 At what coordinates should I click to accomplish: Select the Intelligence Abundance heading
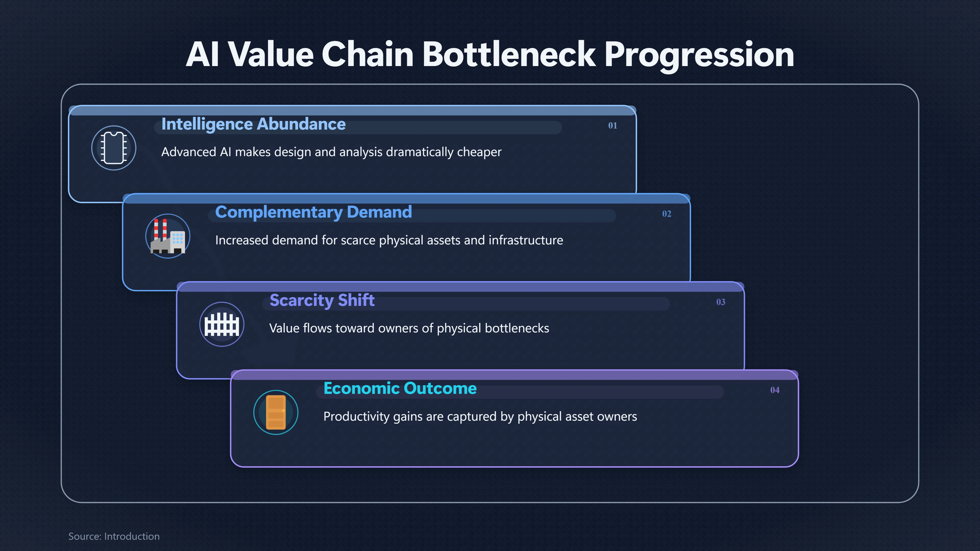coord(253,124)
